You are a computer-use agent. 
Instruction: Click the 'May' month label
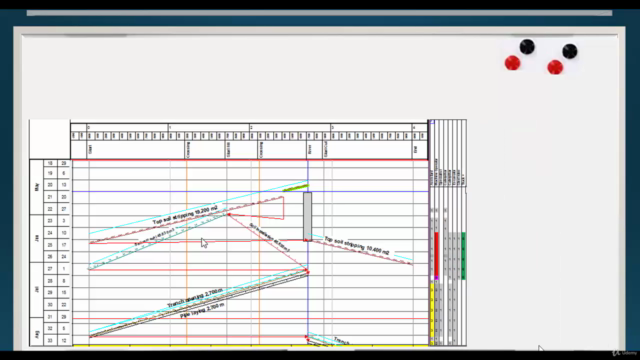[x=37, y=187]
